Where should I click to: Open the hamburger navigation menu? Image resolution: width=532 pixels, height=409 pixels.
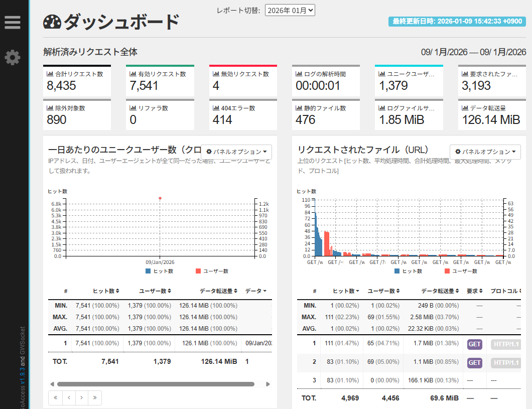pyautogui.click(x=13, y=23)
